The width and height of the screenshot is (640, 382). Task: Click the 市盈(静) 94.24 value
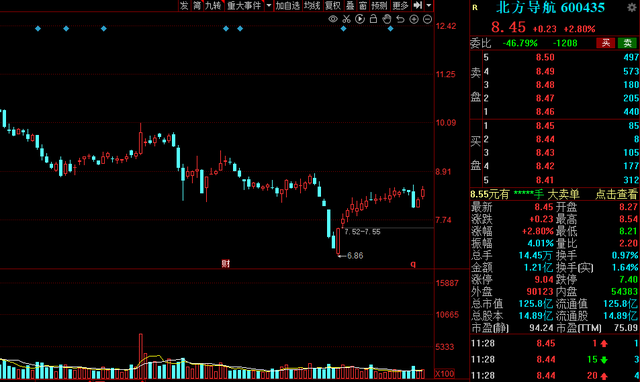(x=541, y=328)
